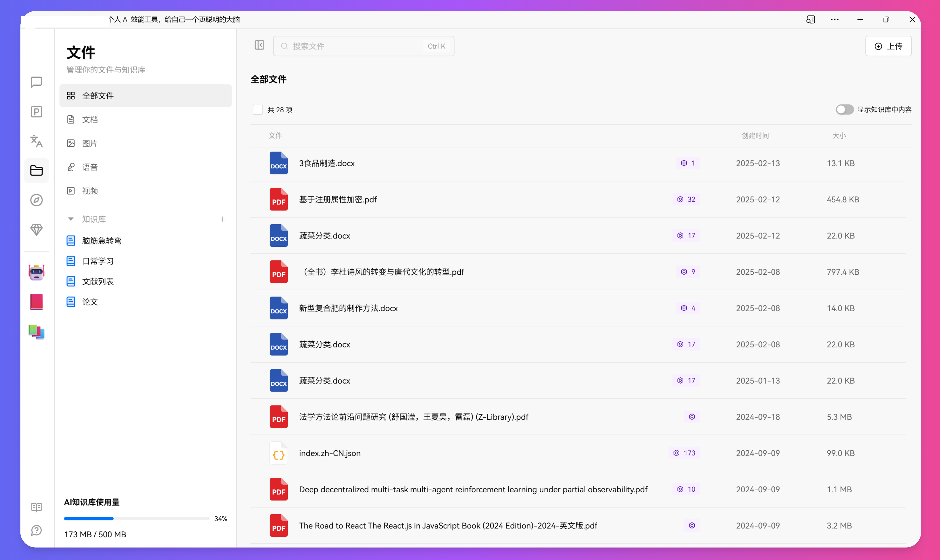The width and height of the screenshot is (940, 560).
Task: Click the add knowledge base plus icon
Action: [x=223, y=219]
